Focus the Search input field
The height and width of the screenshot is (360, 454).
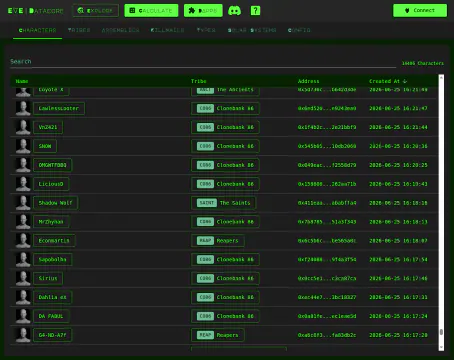click(203, 62)
